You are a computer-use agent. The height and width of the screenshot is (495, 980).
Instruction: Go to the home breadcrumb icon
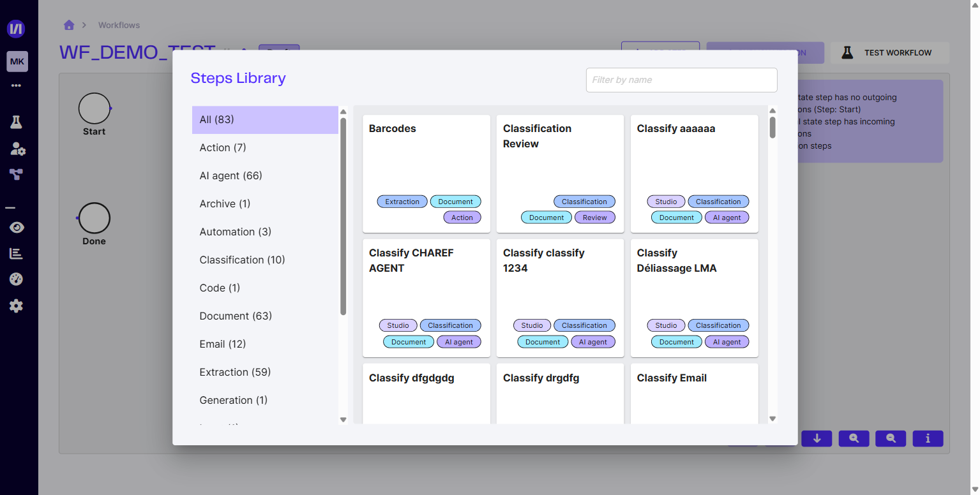pos(69,25)
